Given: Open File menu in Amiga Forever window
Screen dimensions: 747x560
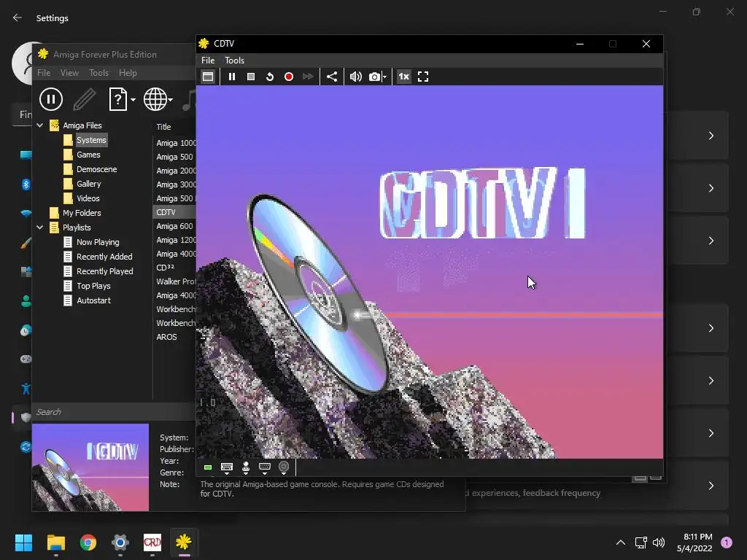Looking at the screenshot, I should pyautogui.click(x=44, y=73).
